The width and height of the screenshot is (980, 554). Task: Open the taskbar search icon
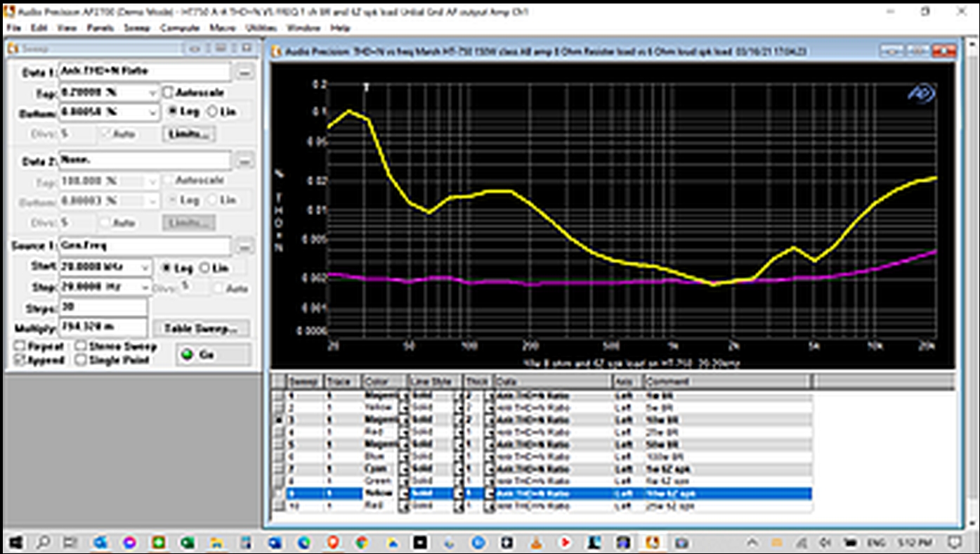click(x=42, y=543)
